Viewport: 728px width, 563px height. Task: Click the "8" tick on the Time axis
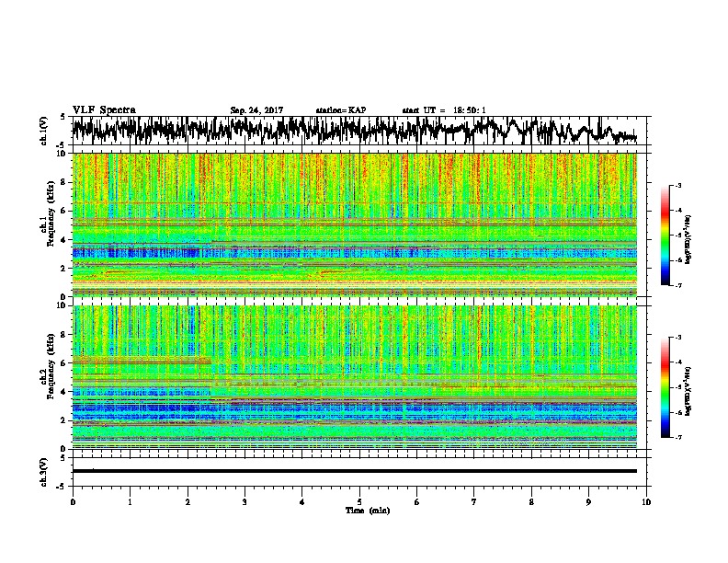point(531,502)
